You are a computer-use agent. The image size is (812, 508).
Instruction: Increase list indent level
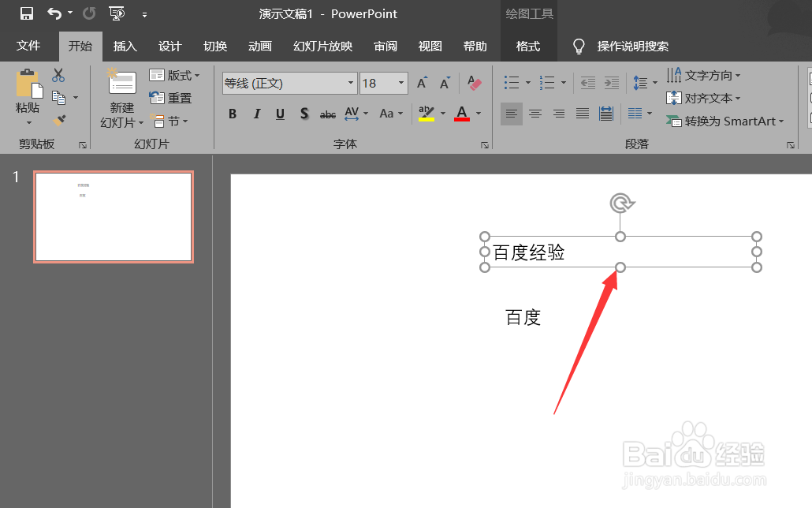tap(612, 82)
